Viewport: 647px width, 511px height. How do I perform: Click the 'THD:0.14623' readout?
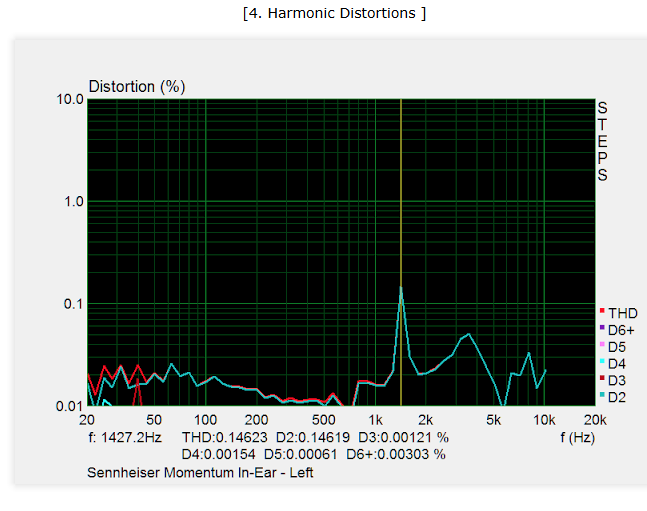coord(225,437)
